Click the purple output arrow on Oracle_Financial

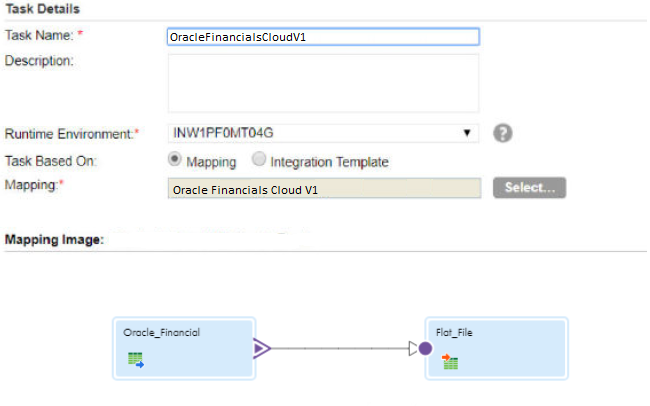(262, 348)
